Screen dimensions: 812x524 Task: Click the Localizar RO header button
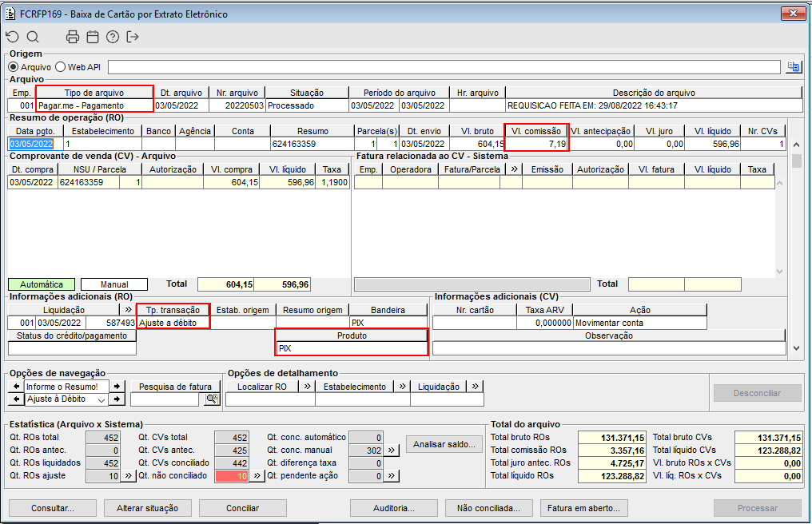click(x=262, y=387)
